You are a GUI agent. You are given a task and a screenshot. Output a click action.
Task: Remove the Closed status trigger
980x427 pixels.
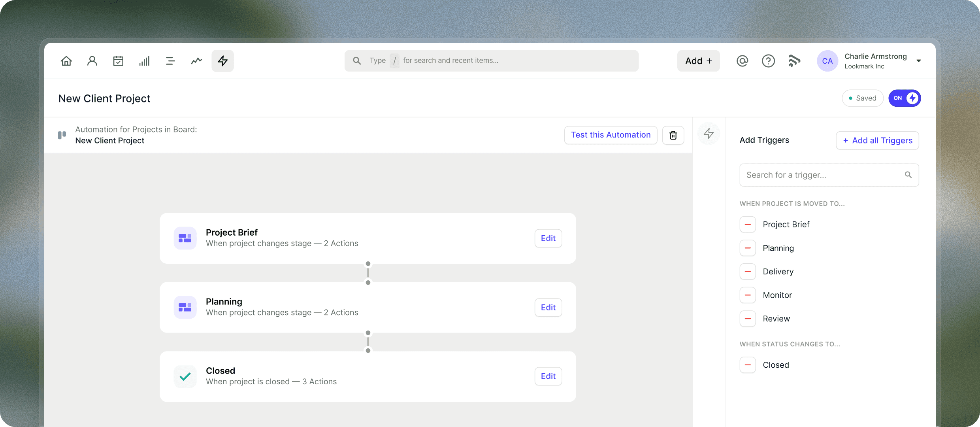(748, 365)
